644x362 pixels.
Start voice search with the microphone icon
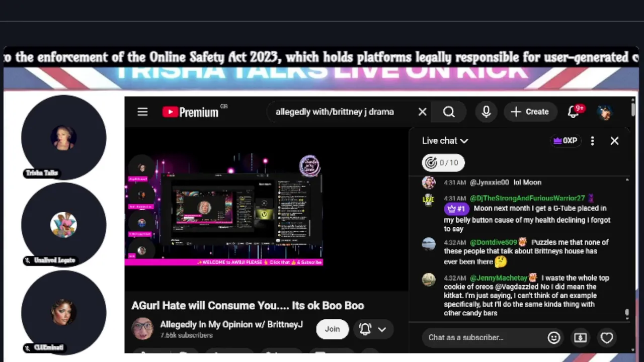point(486,112)
